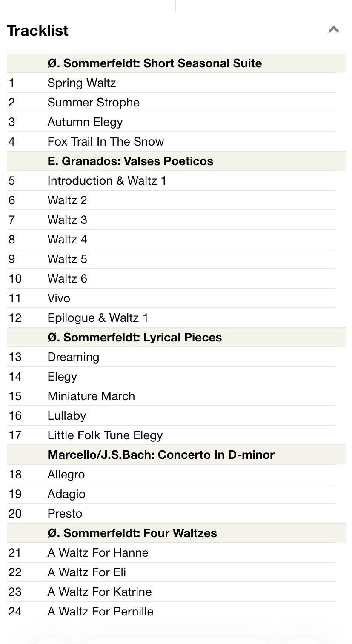Choose track 11 Vivo
This screenshot has height=644, width=352.
pos(171,298)
